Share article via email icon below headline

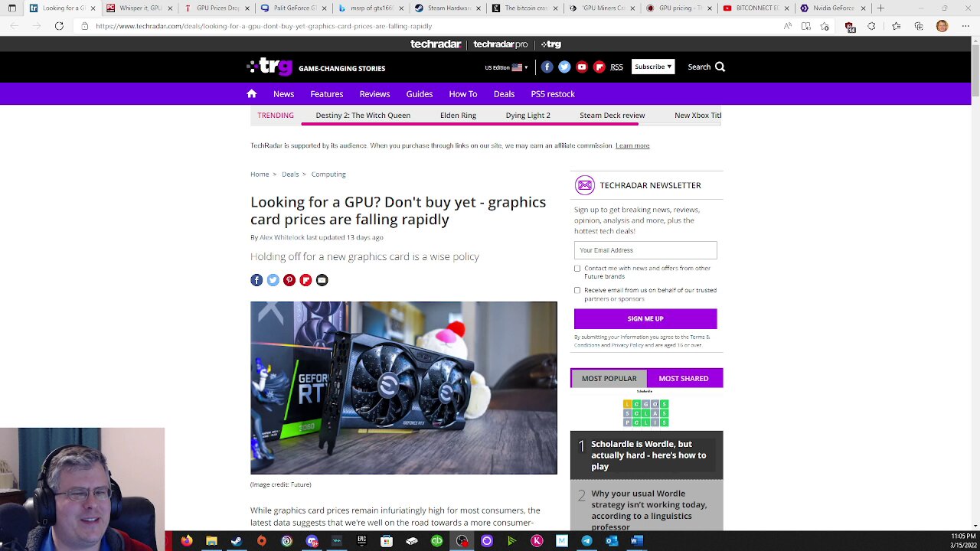pyautogui.click(x=322, y=280)
